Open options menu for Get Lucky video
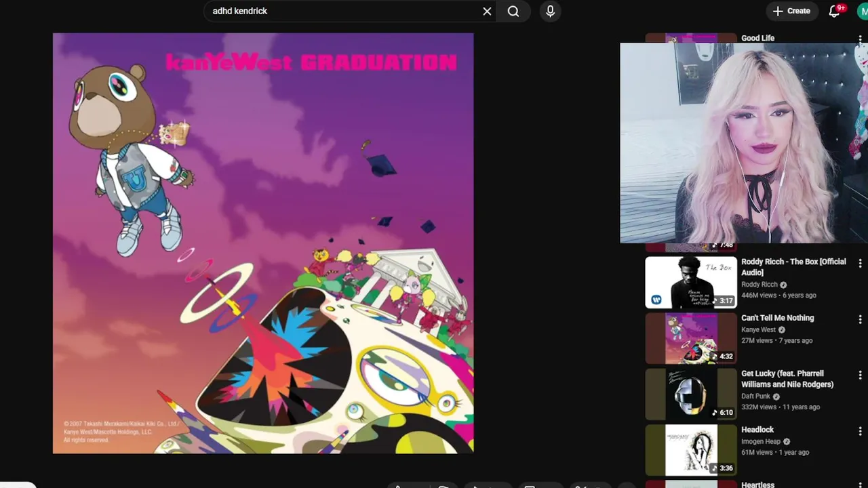Screen dimensions: 868x488 coord(860,375)
